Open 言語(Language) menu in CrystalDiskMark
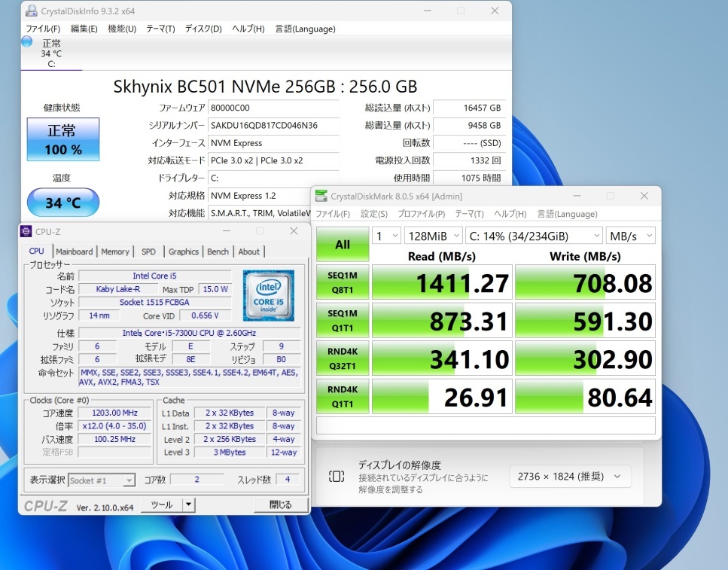 pos(567,214)
